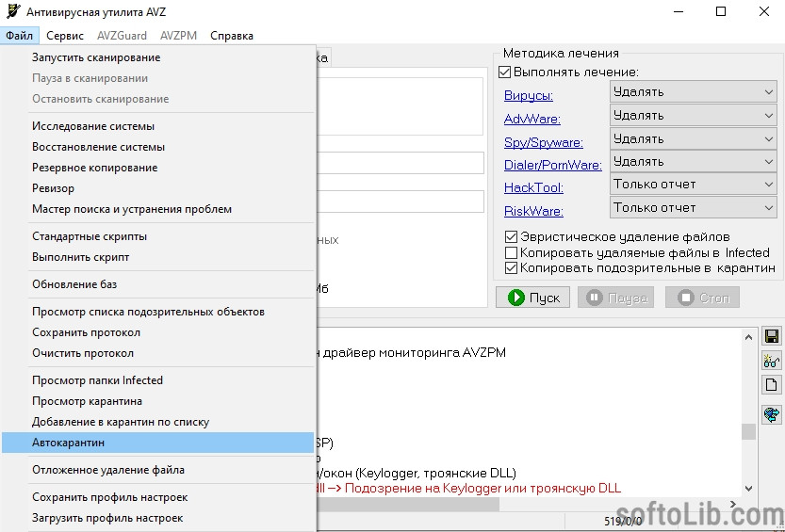785x532 pixels.
Task: Click the HackTool link
Action: pyautogui.click(x=533, y=187)
